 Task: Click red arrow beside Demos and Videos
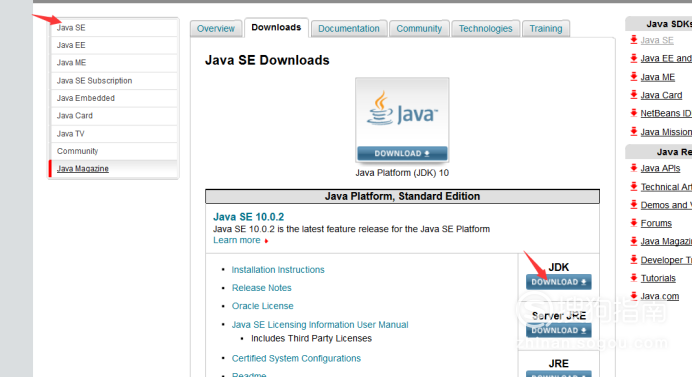pyautogui.click(x=634, y=204)
